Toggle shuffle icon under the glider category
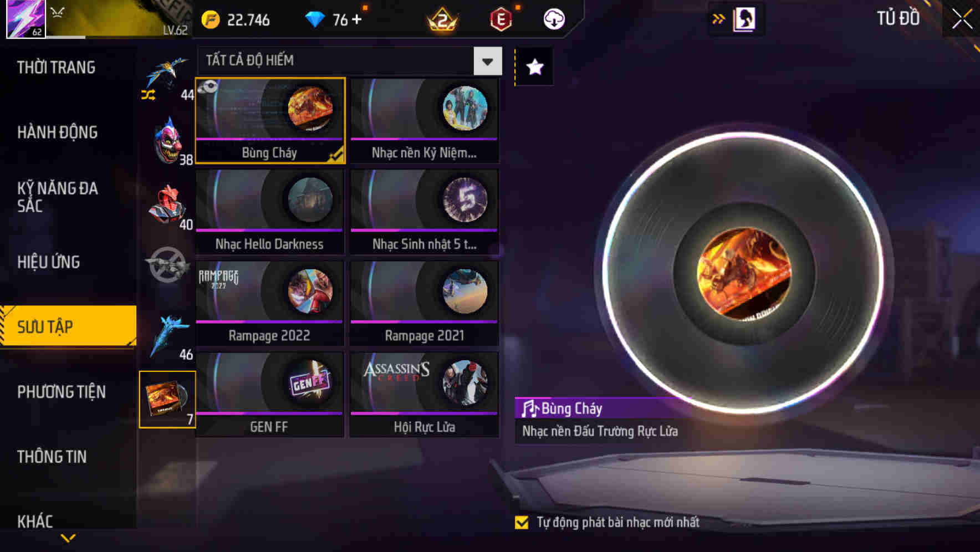 click(148, 95)
